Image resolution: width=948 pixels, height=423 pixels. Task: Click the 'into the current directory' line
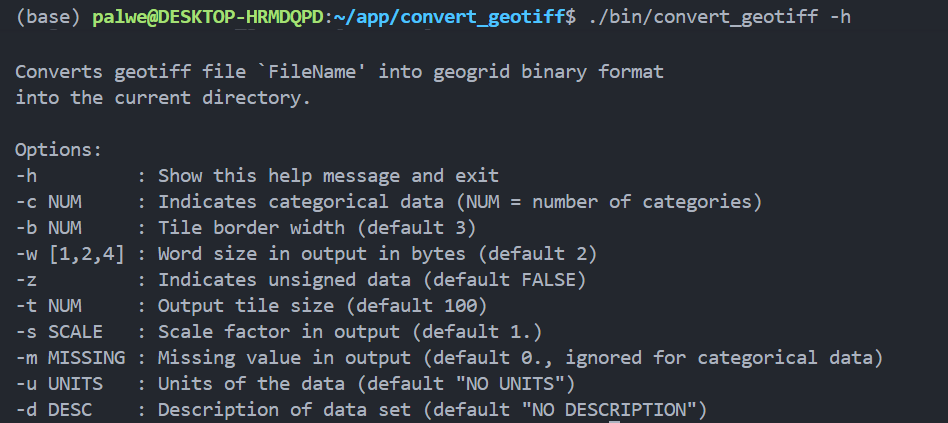(x=163, y=97)
